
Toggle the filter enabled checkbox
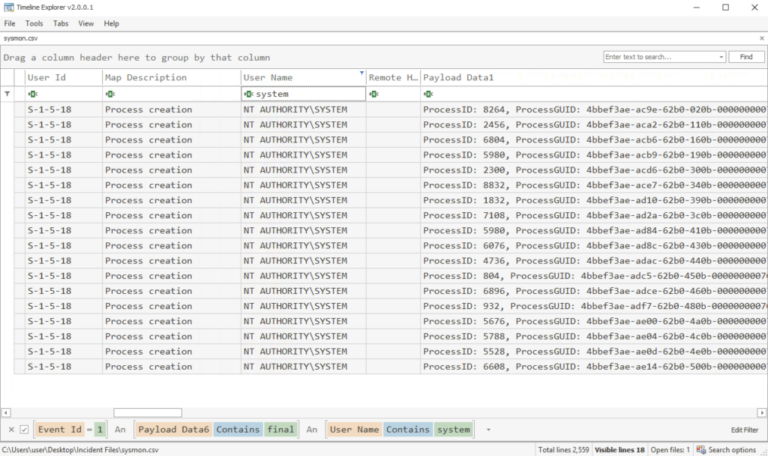pyautogui.click(x=24, y=429)
